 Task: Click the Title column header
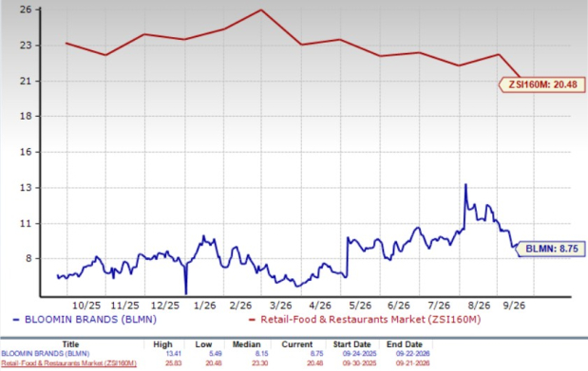[70, 344]
